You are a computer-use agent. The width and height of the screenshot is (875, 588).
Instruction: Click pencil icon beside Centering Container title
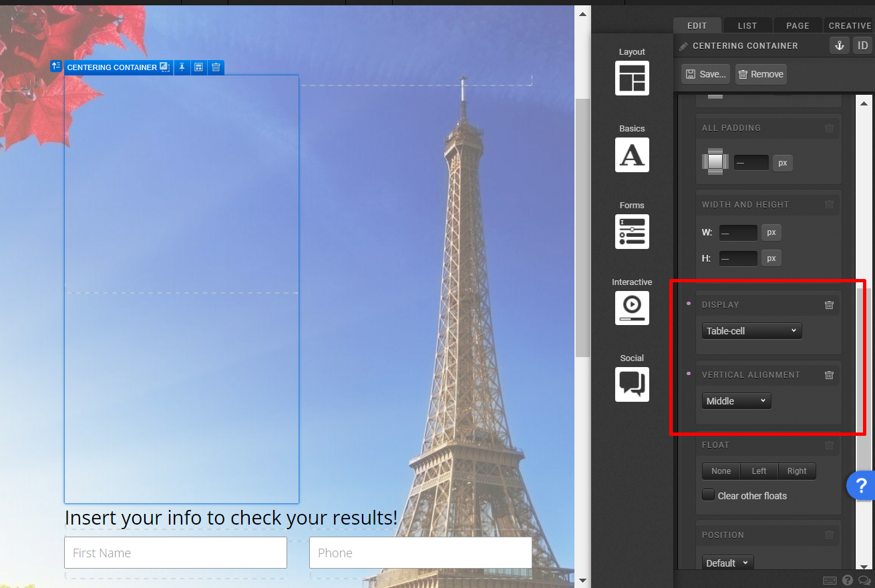683,46
